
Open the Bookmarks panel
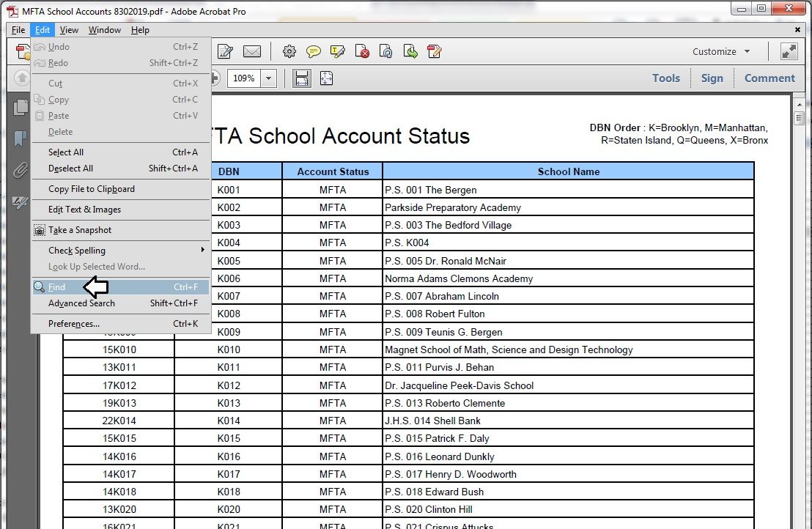click(21, 138)
